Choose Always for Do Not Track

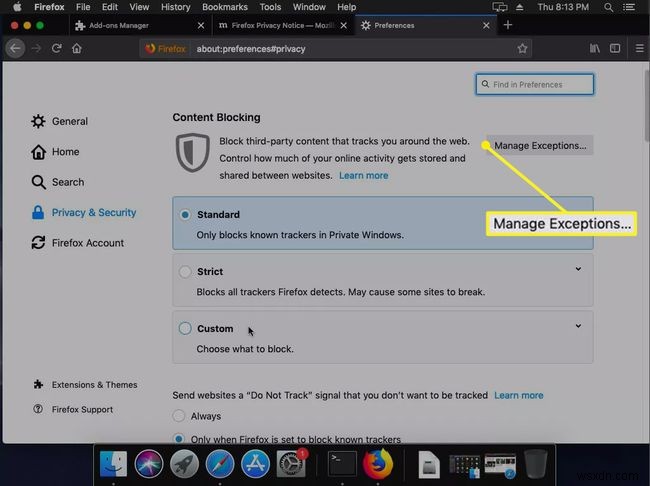179,416
